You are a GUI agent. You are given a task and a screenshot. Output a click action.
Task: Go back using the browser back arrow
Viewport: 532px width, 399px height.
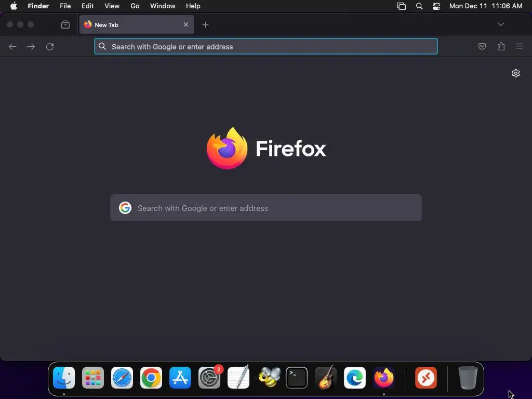pyautogui.click(x=12, y=46)
